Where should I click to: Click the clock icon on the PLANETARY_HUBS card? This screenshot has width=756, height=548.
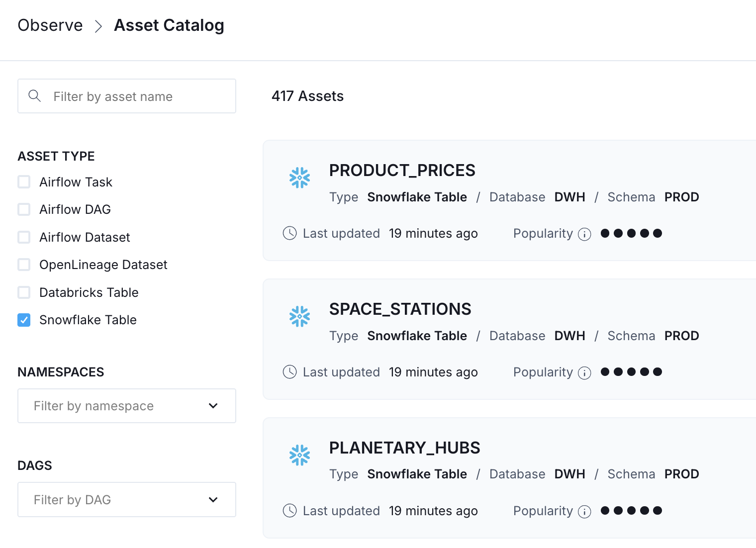pyautogui.click(x=289, y=511)
